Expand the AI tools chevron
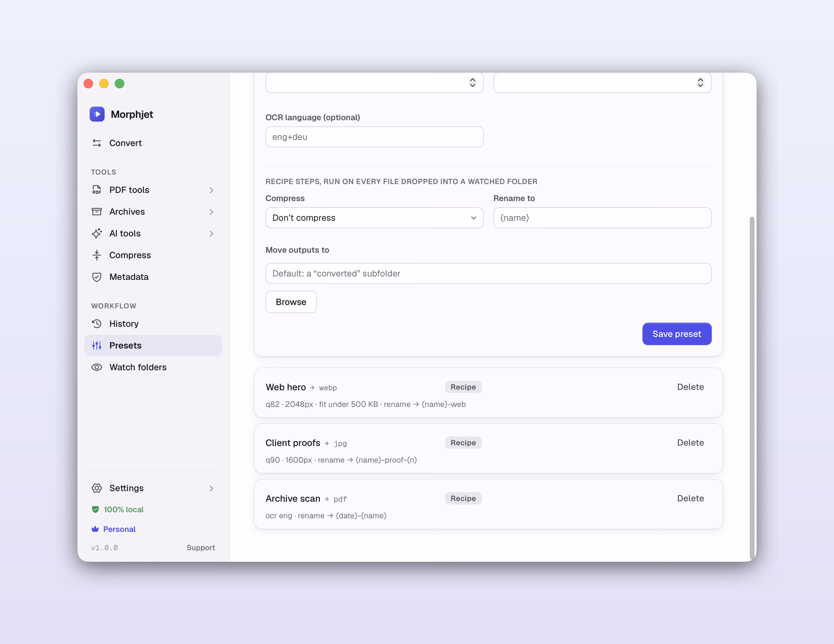The image size is (834, 644). (211, 233)
